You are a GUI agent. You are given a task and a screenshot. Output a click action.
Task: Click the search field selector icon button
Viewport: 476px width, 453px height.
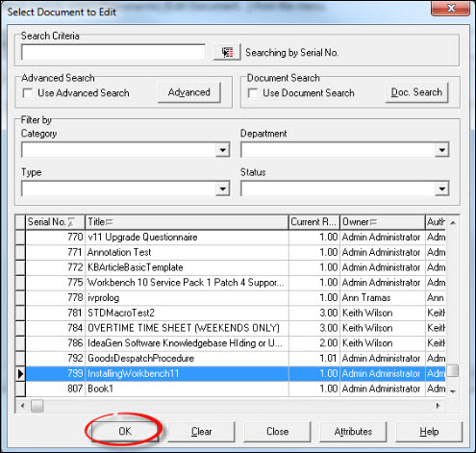point(227,52)
